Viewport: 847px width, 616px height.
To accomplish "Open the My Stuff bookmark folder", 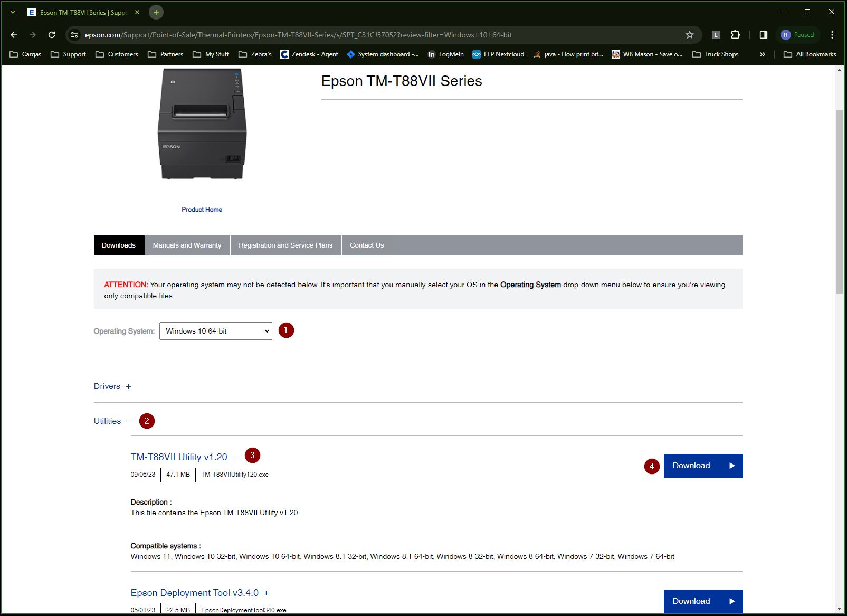I will [211, 54].
